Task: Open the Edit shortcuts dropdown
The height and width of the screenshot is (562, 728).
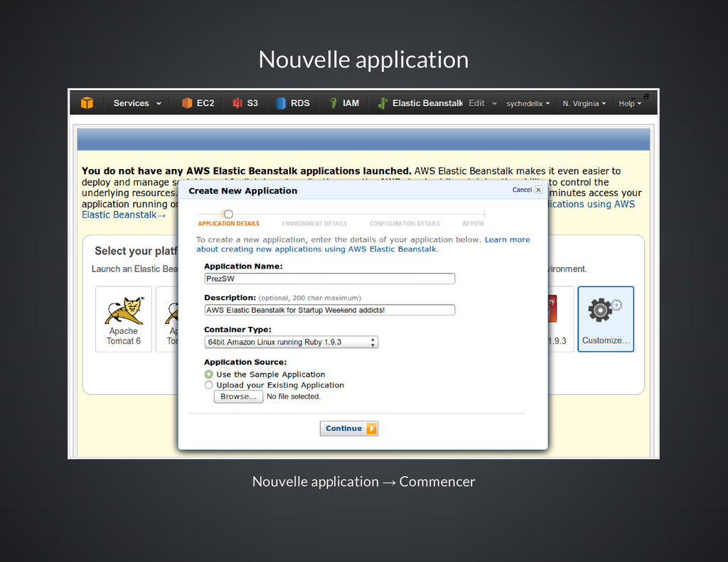Action: (x=483, y=103)
